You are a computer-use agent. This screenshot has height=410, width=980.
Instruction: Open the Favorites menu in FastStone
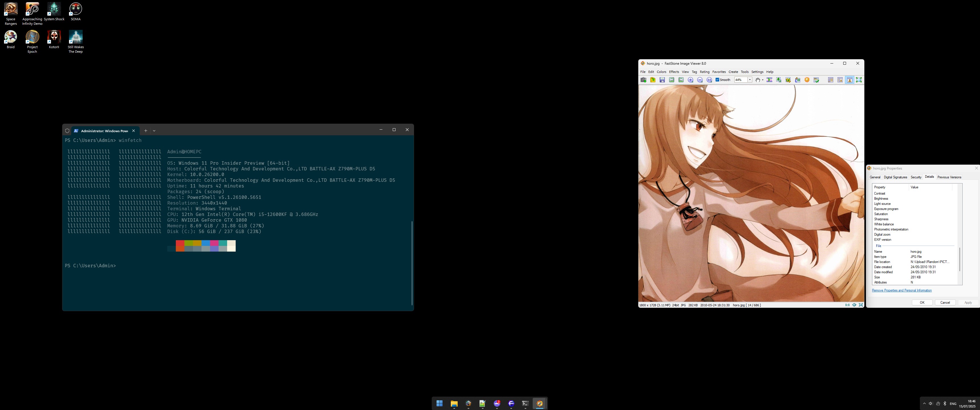pyautogui.click(x=719, y=72)
